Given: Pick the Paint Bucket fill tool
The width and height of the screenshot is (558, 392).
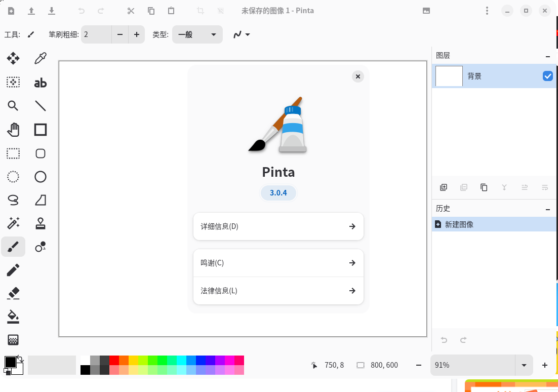Looking at the screenshot, I should point(13,317).
